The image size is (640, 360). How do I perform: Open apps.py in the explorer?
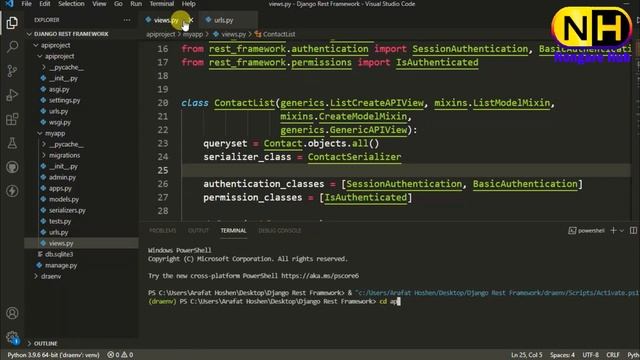point(60,189)
